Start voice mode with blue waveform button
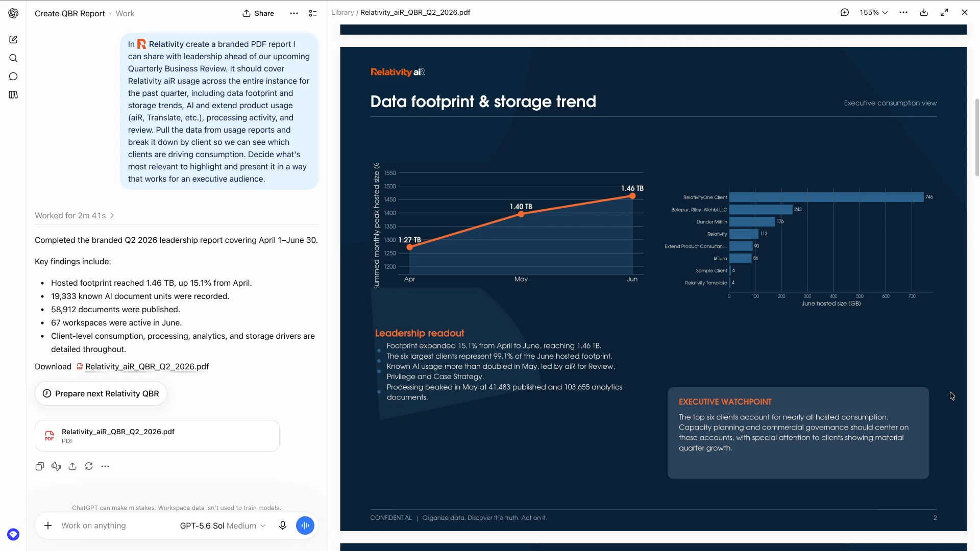Image resolution: width=980 pixels, height=551 pixels. pyautogui.click(x=305, y=525)
